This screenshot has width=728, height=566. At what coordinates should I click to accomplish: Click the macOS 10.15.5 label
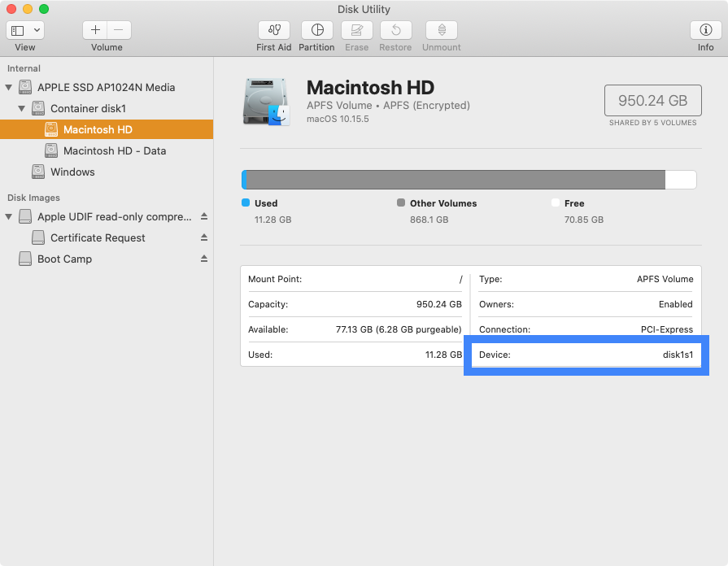(338, 119)
